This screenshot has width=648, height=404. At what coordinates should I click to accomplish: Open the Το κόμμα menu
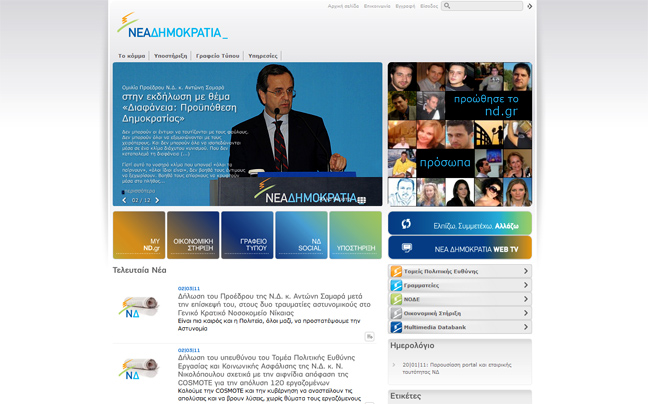click(x=131, y=56)
